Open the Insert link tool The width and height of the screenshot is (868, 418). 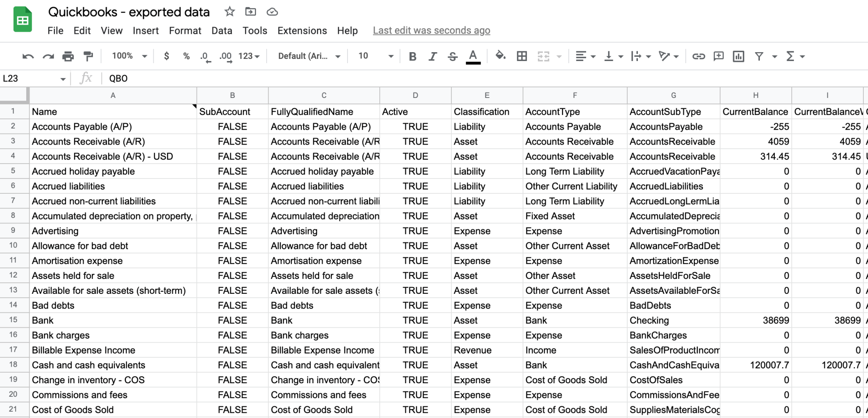tap(698, 56)
